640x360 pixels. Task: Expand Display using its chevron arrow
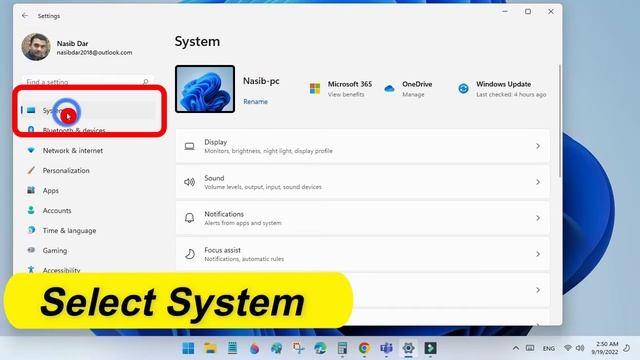pyautogui.click(x=538, y=146)
